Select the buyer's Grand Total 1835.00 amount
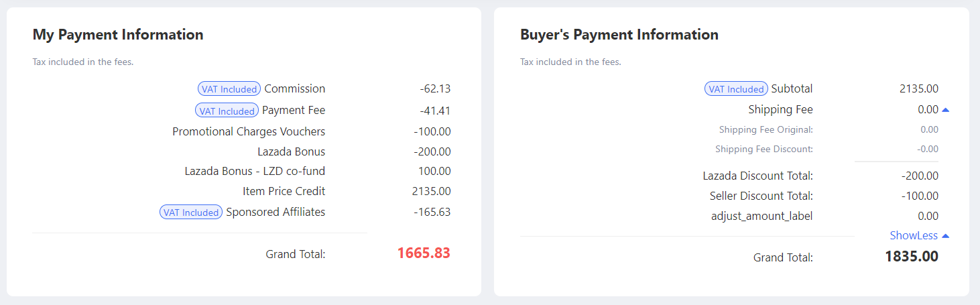Screen dimensions: 980x305 tap(911, 256)
